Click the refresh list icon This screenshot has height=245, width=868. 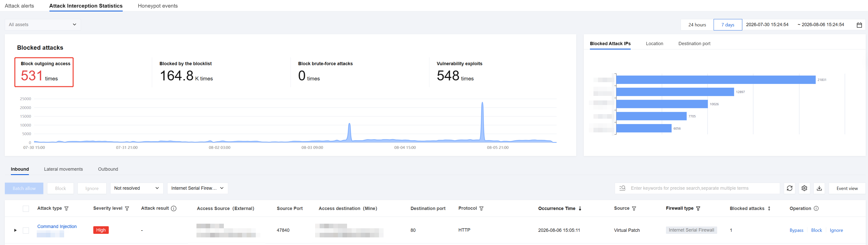[789, 188]
